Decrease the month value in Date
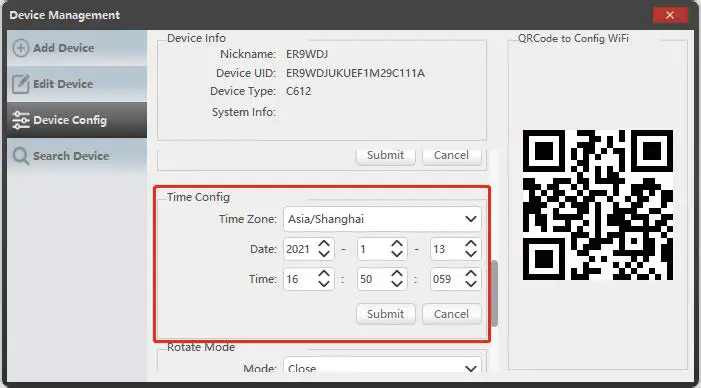Image resolution: width=701 pixels, height=388 pixels. [x=397, y=254]
